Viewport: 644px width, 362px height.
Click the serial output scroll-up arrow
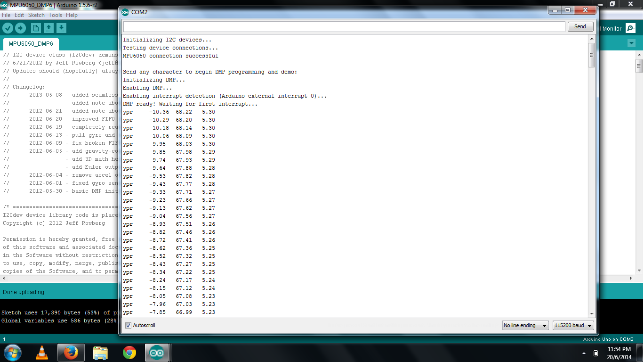(x=592, y=39)
